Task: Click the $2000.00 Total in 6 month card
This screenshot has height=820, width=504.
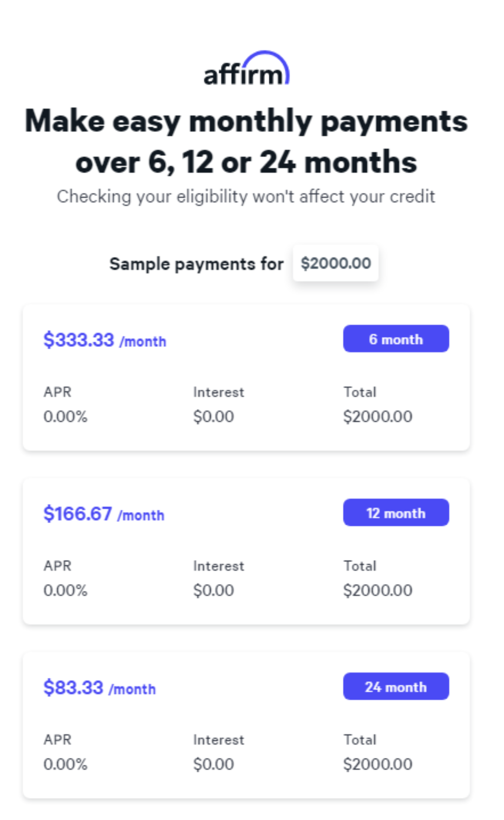Action: pyautogui.click(x=377, y=416)
